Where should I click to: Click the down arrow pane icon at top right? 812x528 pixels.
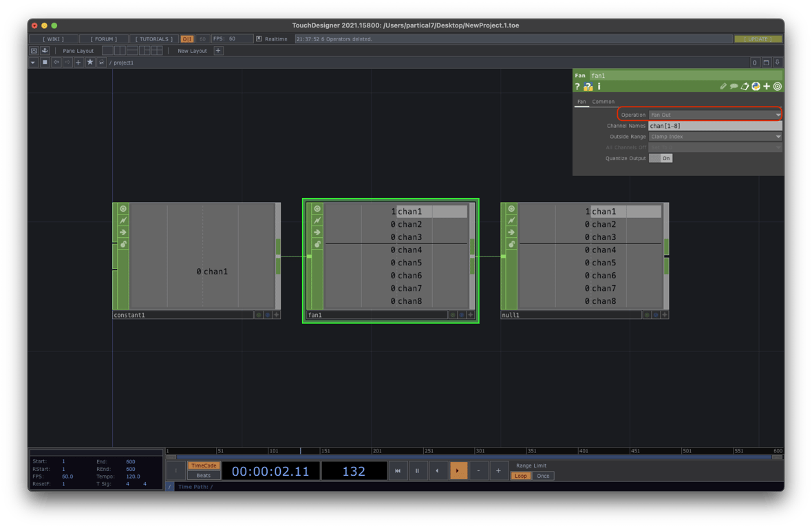[x=778, y=63]
